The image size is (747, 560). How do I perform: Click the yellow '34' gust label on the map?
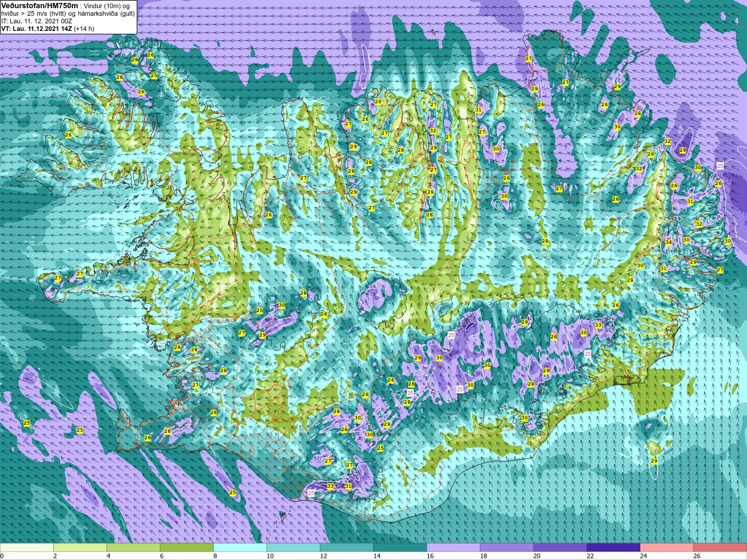669,242
